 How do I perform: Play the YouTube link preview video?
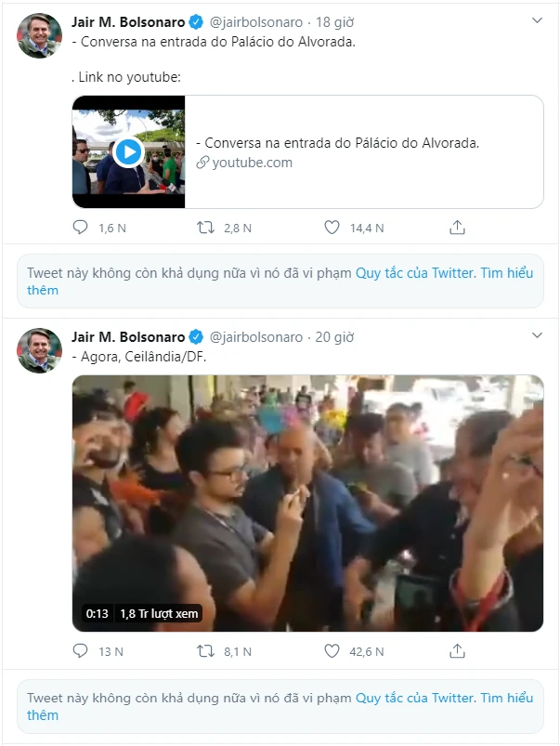tap(128, 151)
